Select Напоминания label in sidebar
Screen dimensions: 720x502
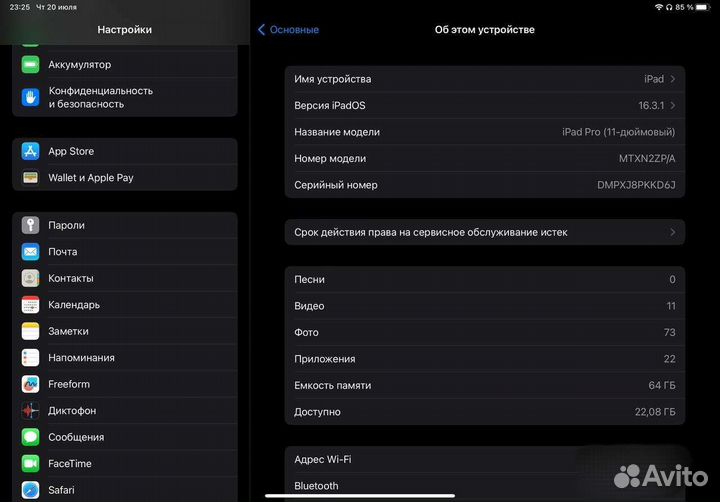point(81,358)
